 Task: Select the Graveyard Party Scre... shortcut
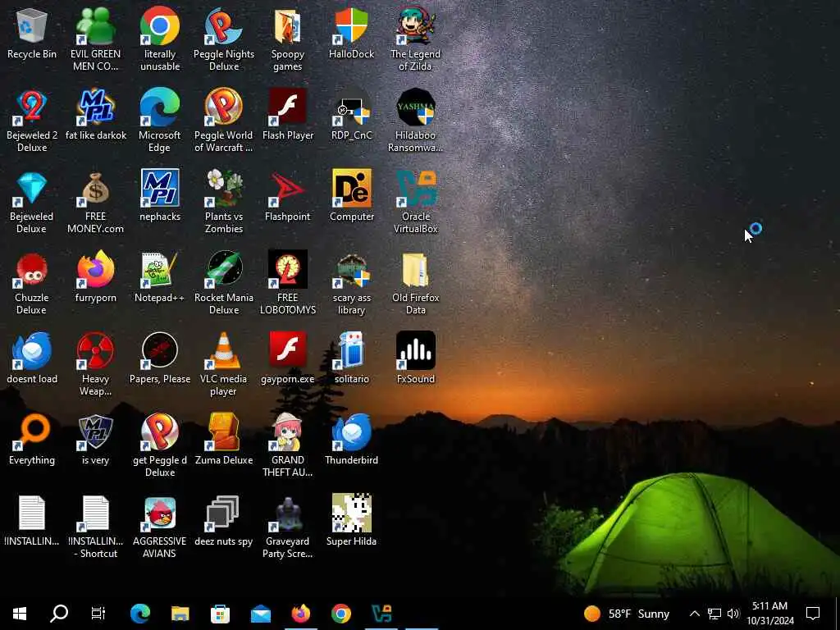pos(288,528)
